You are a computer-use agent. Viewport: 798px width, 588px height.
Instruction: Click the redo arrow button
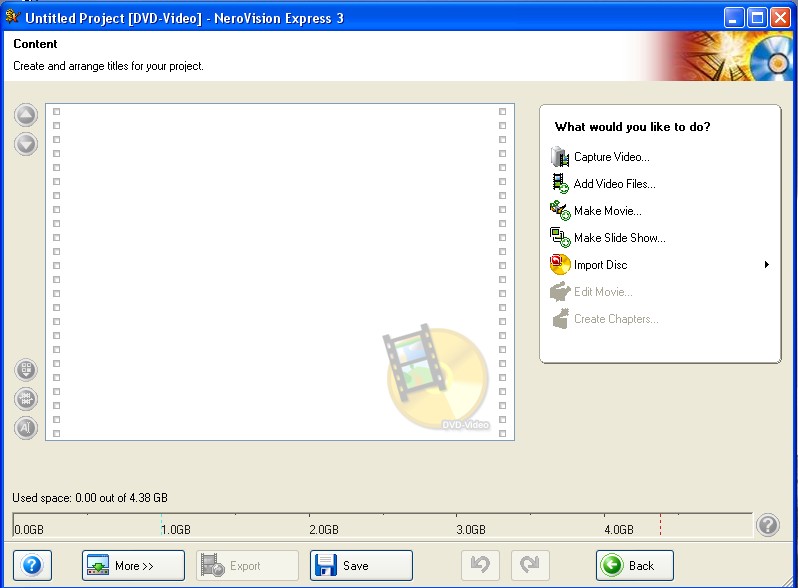pyautogui.click(x=530, y=565)
